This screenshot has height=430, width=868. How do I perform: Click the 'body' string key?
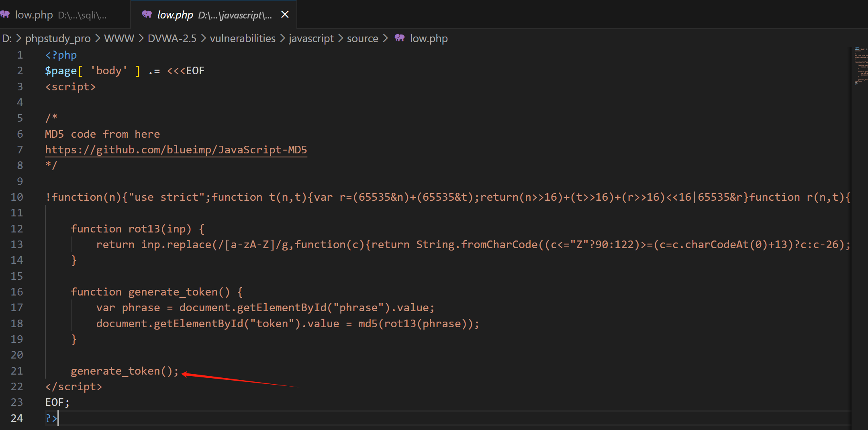(109, 71)
